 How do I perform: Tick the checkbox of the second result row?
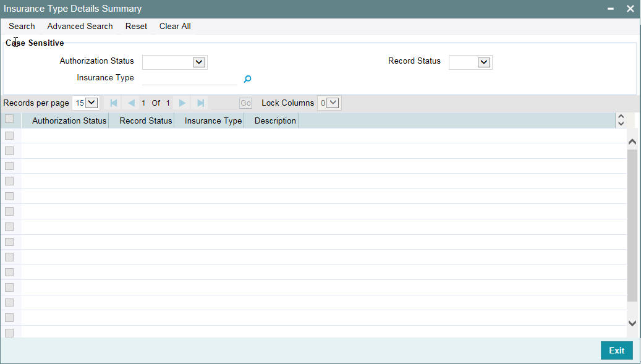tap(9, 151)
